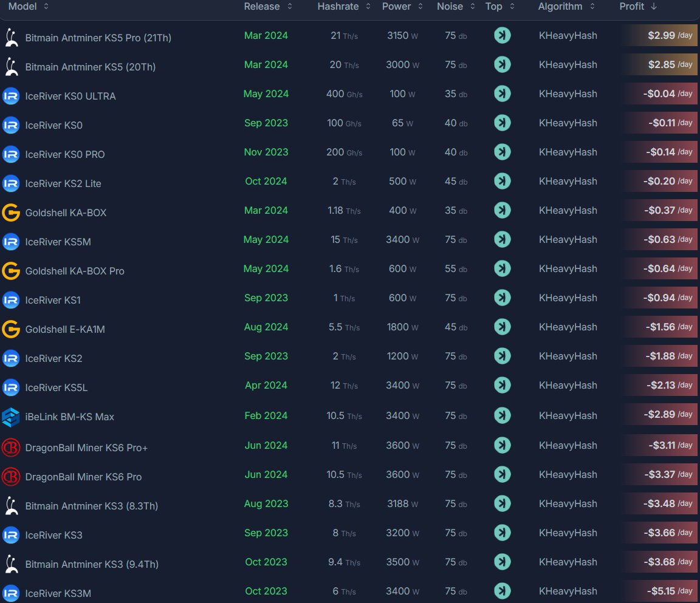Image resolution: width=700 pixels, height=603 pixels.
Task: Open Bitmain Antminer KS5 (20Th) model
Action: 91,67
